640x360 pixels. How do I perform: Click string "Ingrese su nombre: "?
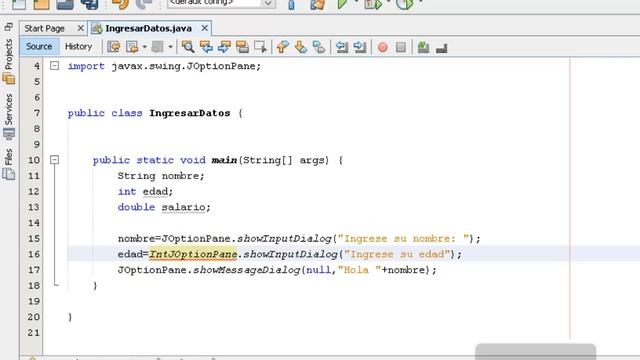(x=403, y=238)
